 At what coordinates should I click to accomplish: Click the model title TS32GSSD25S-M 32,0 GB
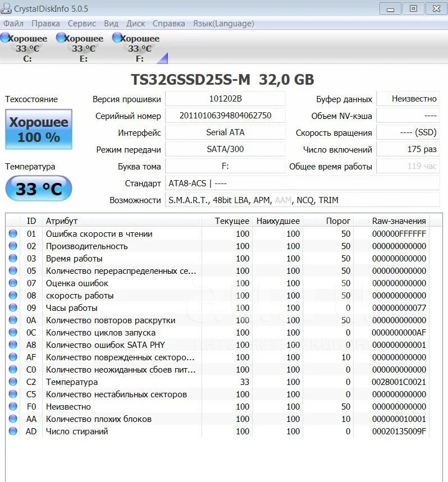pos(222,79)
